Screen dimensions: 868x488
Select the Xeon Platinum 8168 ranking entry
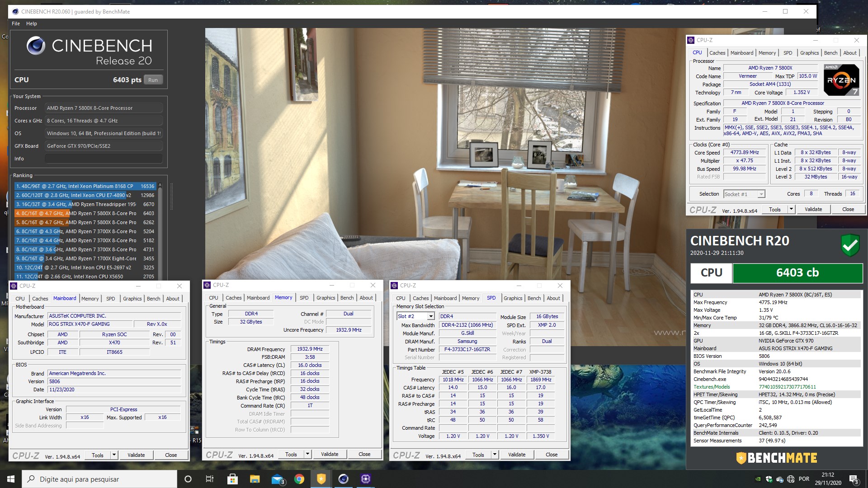tap(85, 186)
